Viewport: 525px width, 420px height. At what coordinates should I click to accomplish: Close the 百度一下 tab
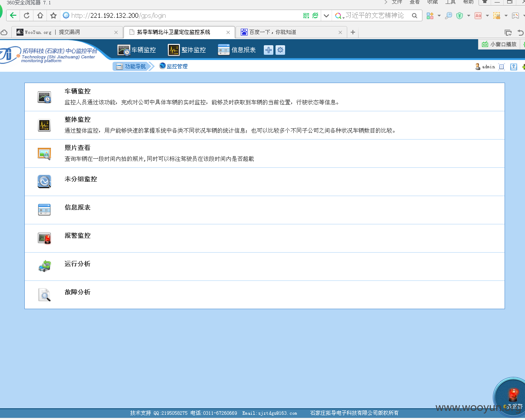pyautogui.click(x=340, y=32)
